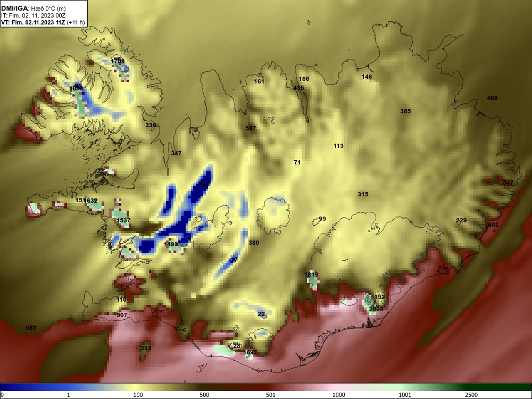Click the station value 347

(176, 153)
